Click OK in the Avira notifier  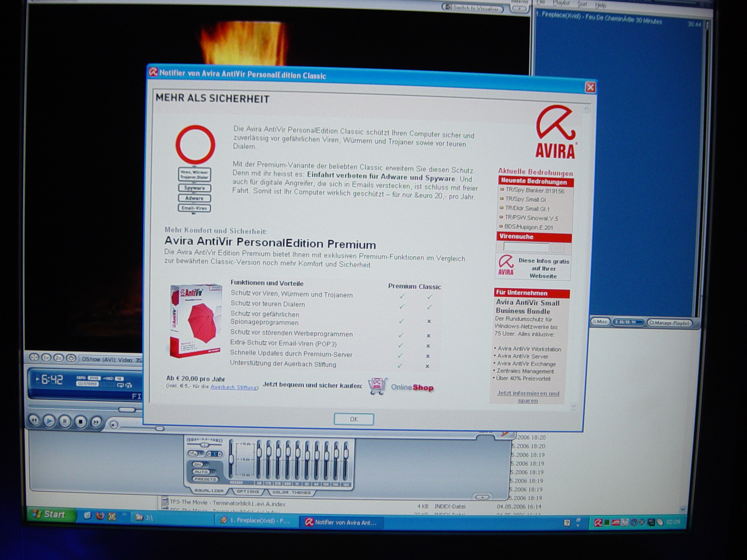[353, 419]
